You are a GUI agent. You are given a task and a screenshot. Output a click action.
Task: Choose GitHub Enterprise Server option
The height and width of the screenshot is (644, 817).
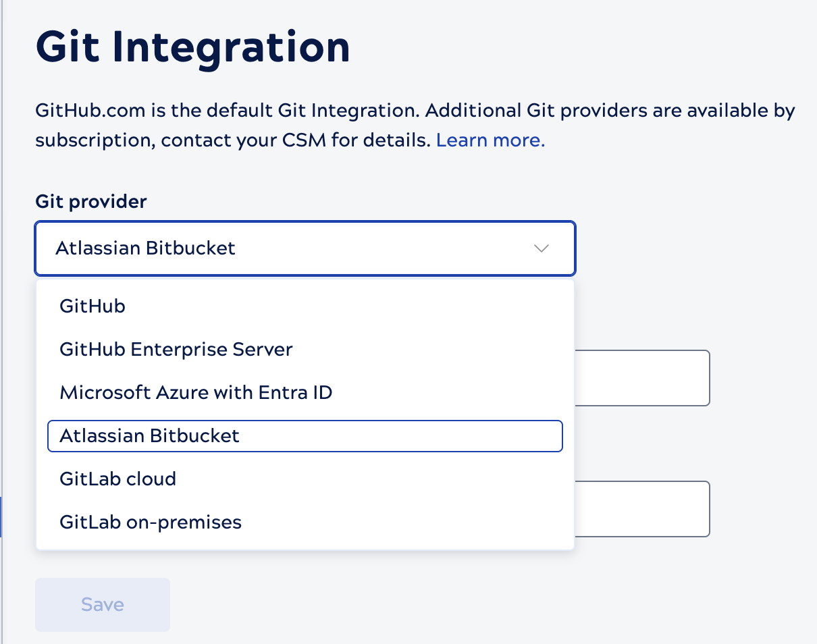pyautogui.click(x=176, y=350)
